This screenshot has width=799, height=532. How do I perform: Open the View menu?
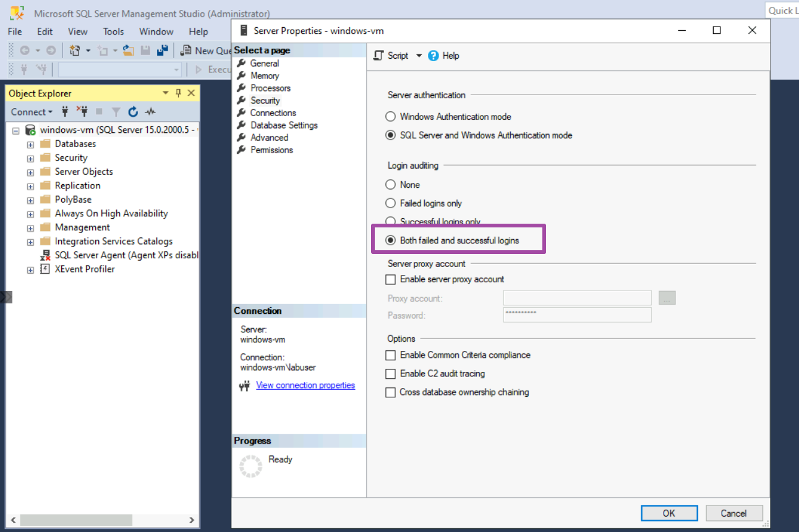pos(78,32)
